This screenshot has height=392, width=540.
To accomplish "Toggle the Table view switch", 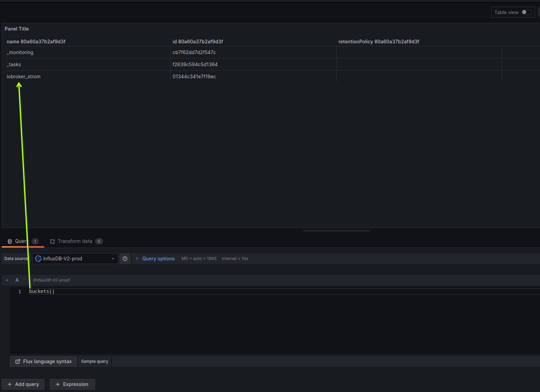I will pyautogui.click(x=526, y=12).
